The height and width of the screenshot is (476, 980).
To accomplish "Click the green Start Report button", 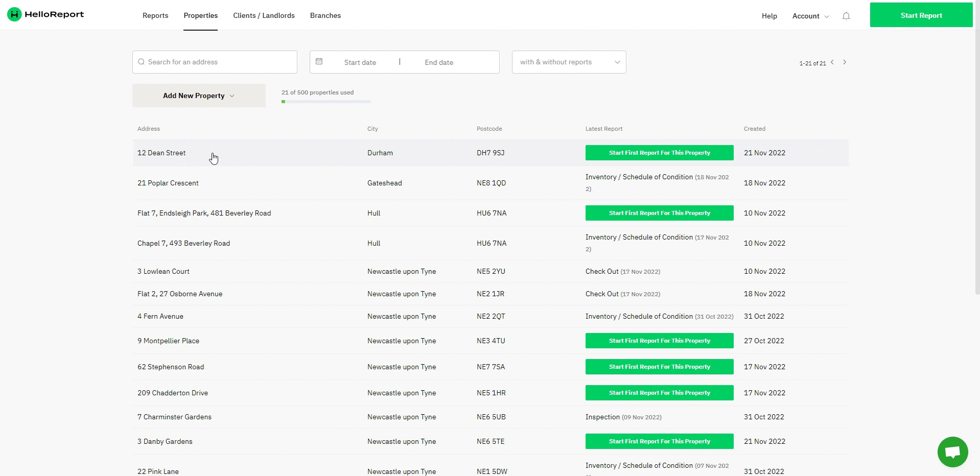I will pos(921,15).
